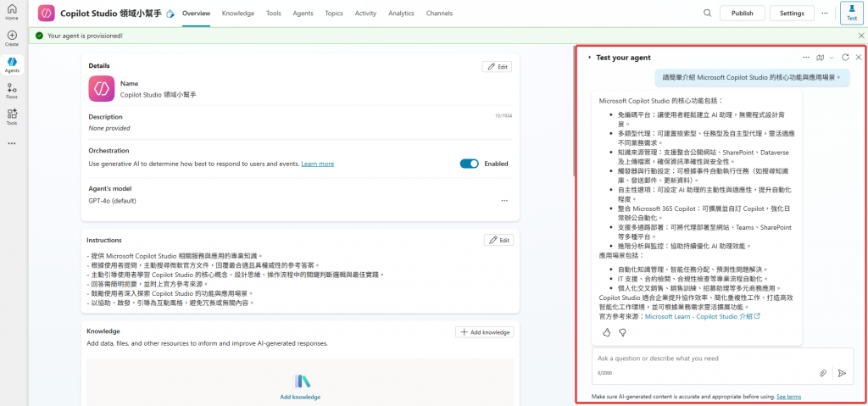
Task: Switch to the Overview tab
Action: [196, 14]
